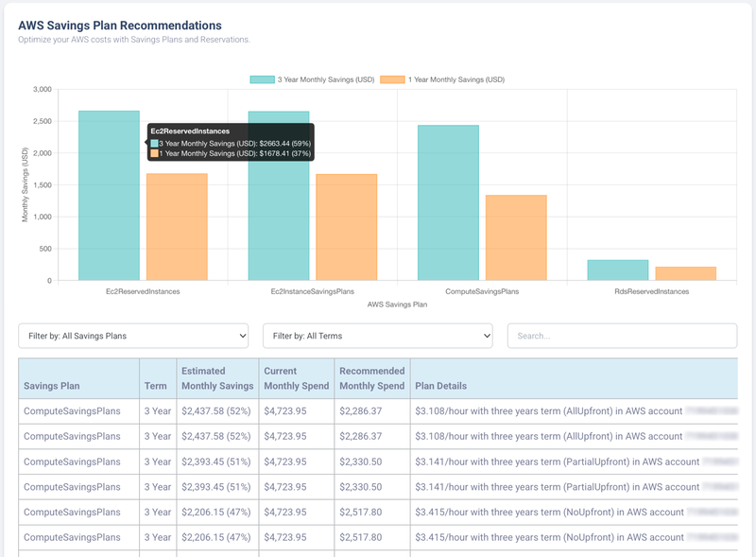Click the Ec2InstanceSavingsPlans axis label
Viewport: 756px width, 557px height.
313,291
